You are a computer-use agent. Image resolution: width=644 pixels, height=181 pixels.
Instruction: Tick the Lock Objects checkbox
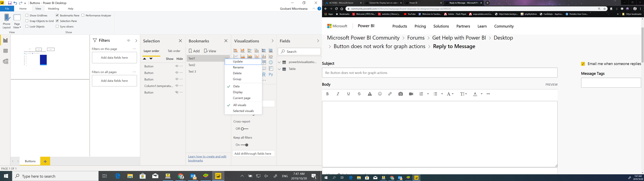pos(27,26)
